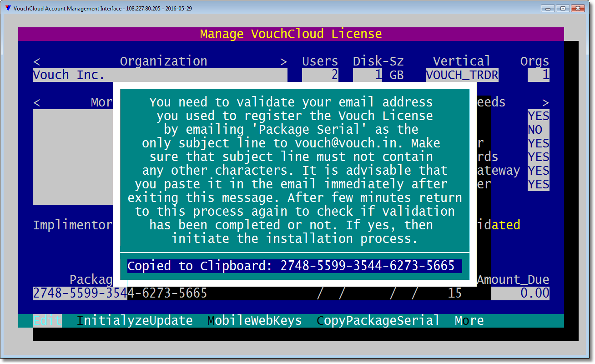Click the 'Implimentor' label
This screenshot has height=364, width=595.
click(x=73, y=225)
